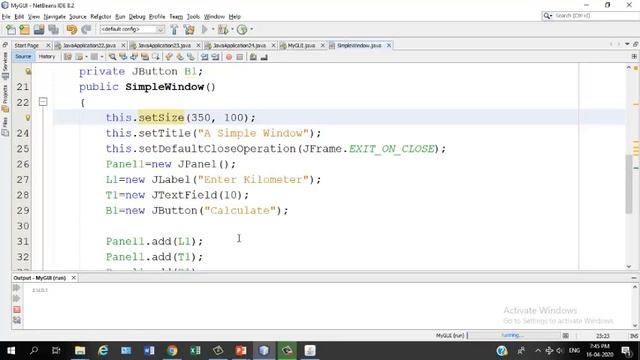This screenshot has height=360, width=640.
Task: Click the Profile Project icon
Action: click(x=242, y=29)
